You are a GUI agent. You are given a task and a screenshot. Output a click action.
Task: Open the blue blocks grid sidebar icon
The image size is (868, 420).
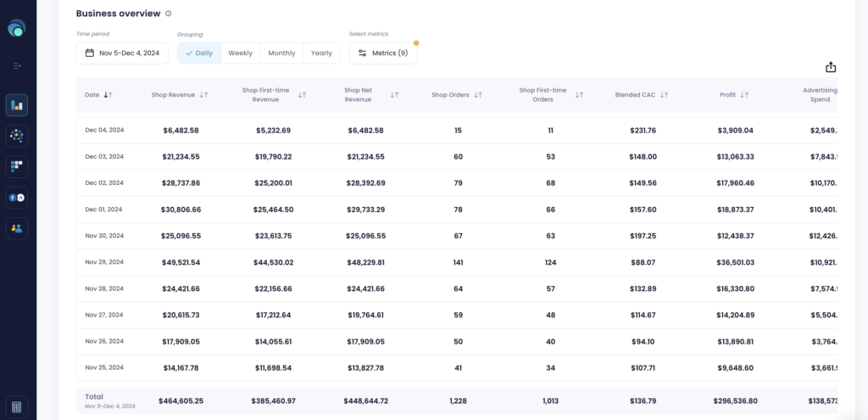coord(17,166)
